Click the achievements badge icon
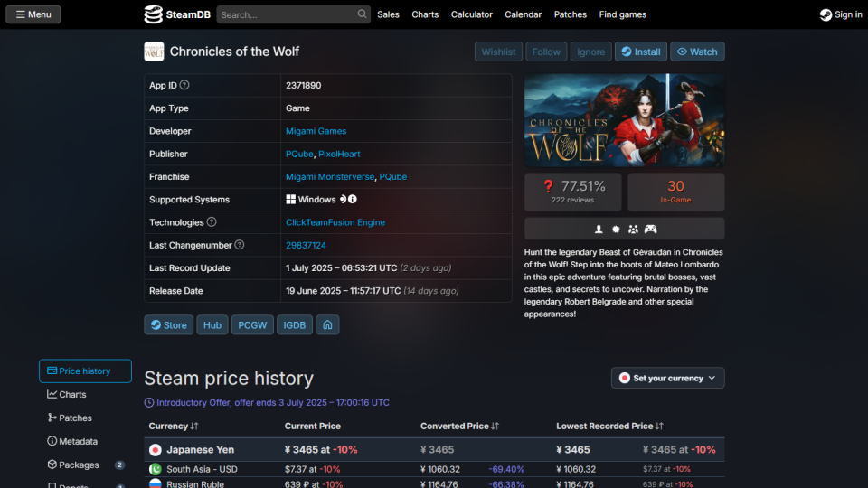868x488 pixels. click(616, 229)
